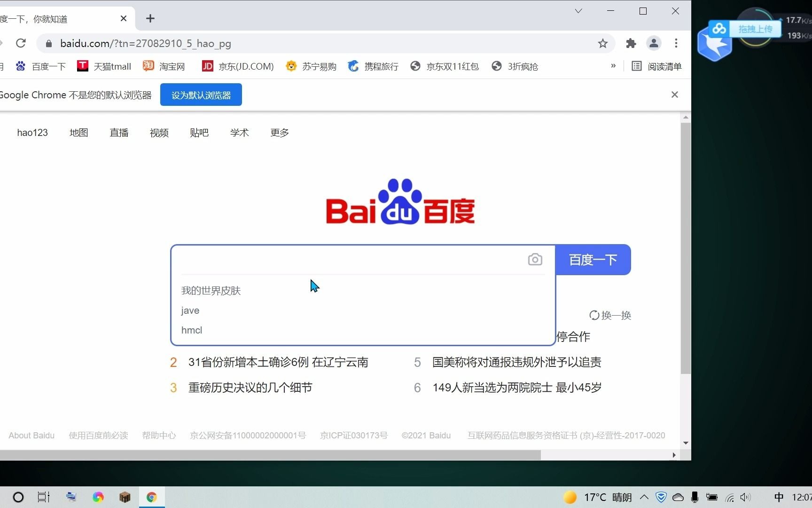Click the 设为默认浏览器 button
This screenshot has width=812, height=508.
coord(201,95)
